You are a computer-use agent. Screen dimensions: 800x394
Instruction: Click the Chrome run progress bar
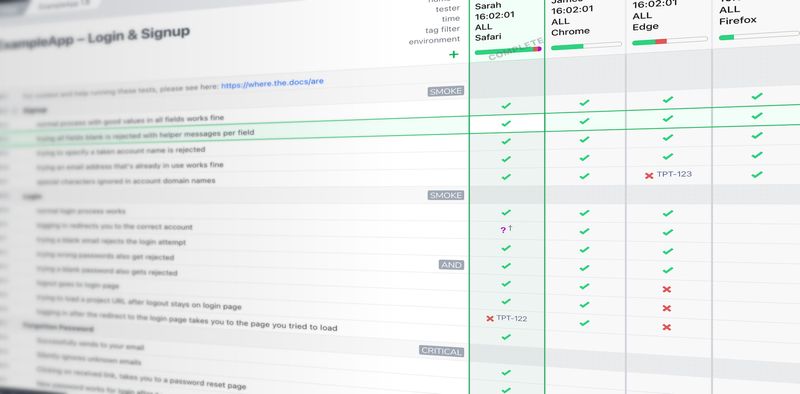tap(586, 46)
